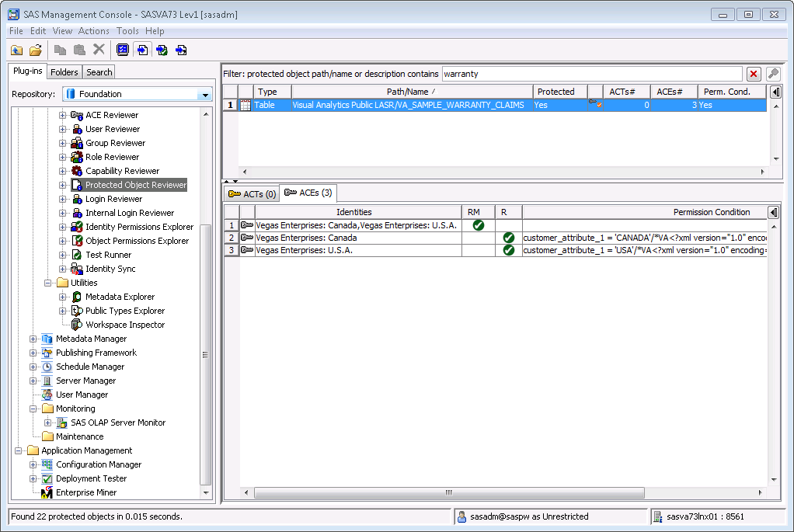Select Identity Sync in tree
794x532 pixels.
pyautogui.click(x=110, y=269)
